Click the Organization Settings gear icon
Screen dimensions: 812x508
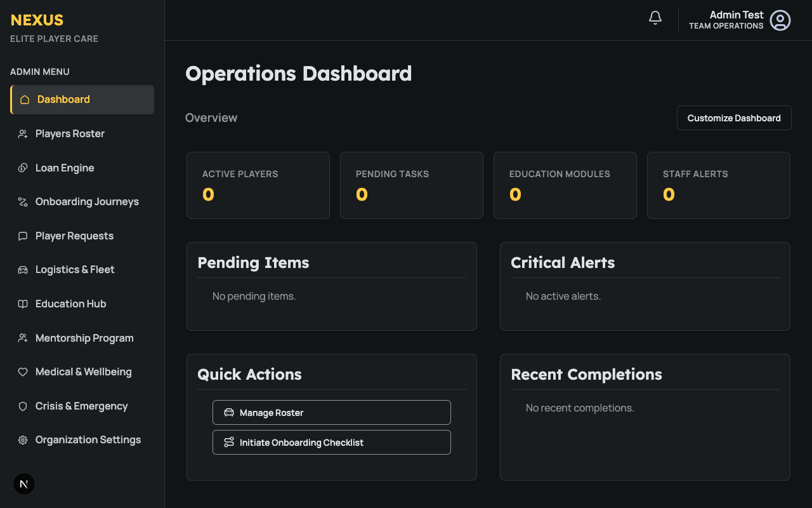23,440
